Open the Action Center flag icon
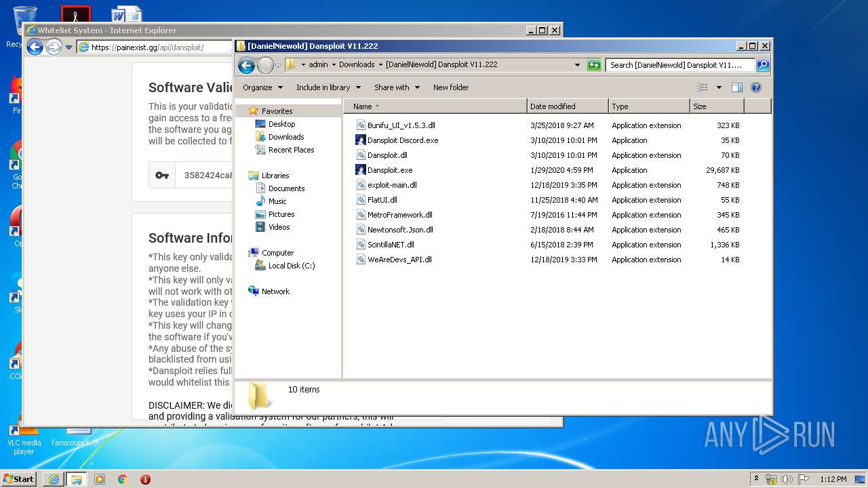 (x=804, y=479)
